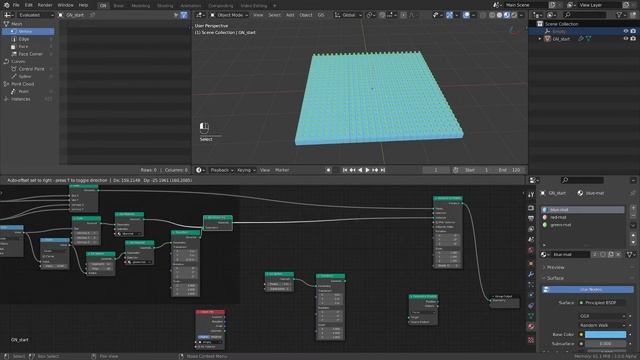Open timeline Marker menu

[282, 170]
